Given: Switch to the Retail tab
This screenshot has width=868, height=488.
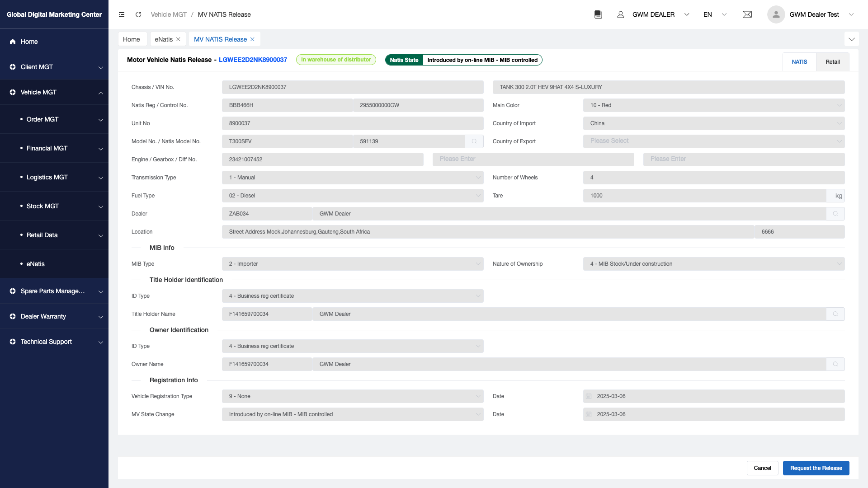Looking at the screenshot, I should [832, 62].
